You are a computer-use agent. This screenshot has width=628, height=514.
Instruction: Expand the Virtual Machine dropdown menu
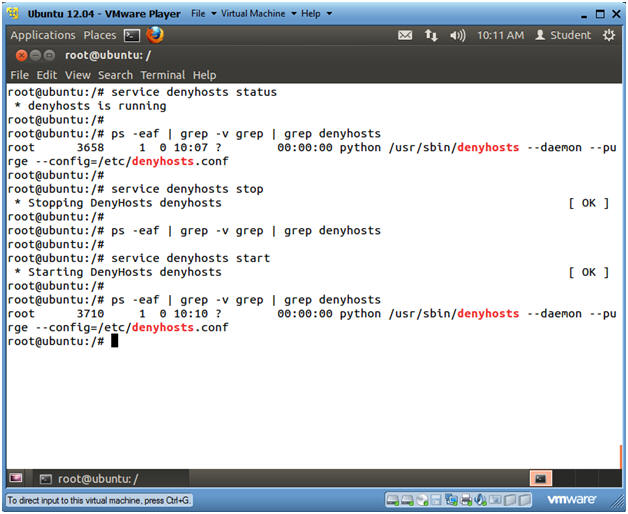point(259,14)
